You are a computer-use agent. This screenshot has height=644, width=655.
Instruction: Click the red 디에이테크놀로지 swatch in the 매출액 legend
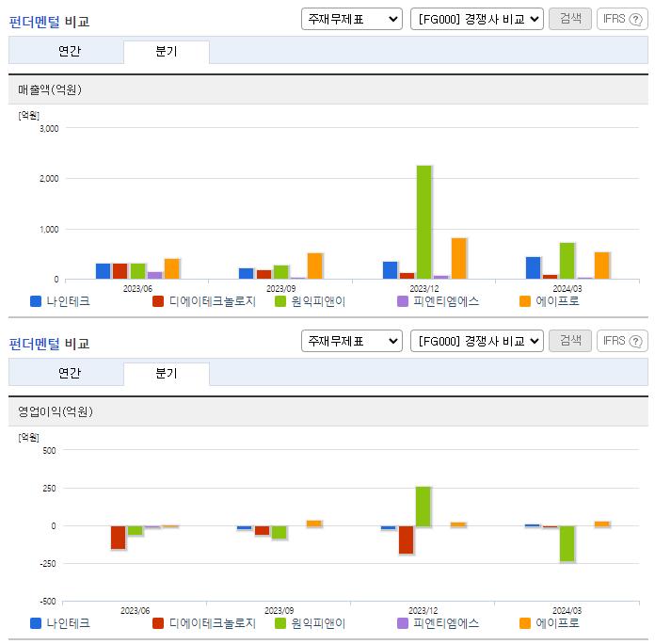point(158,301)
